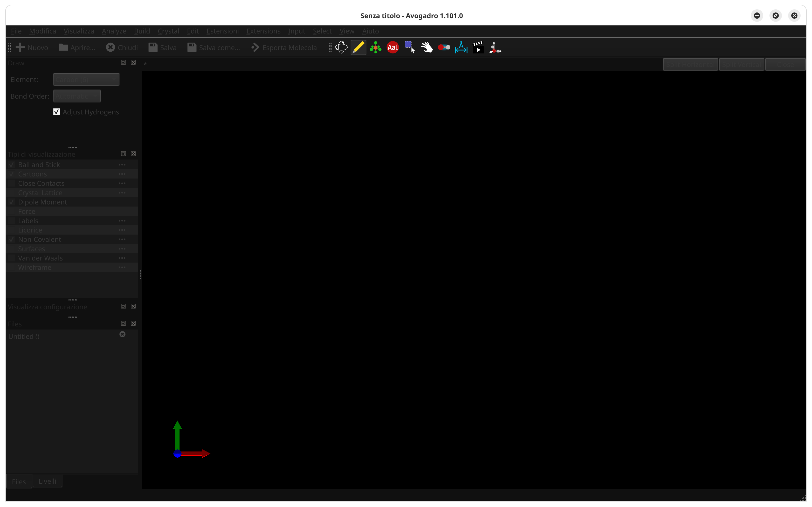Switch to the Livelli tab

tap(47, 481)
